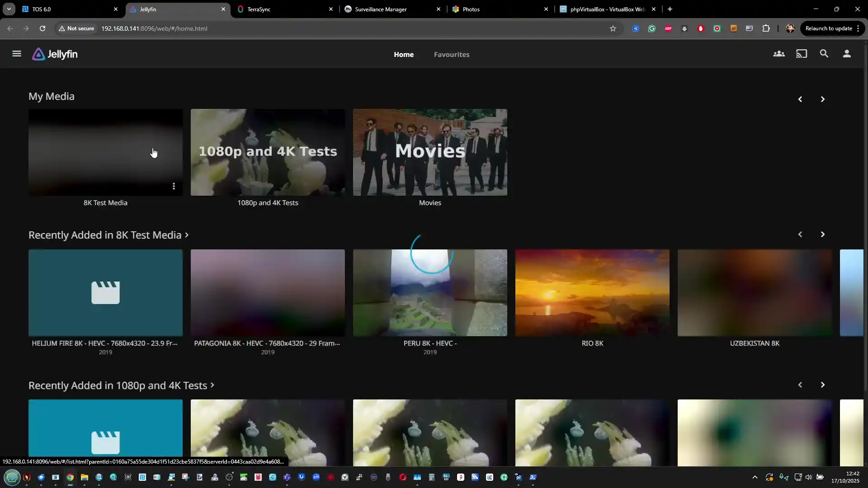Open the Jellyfin hamburger menu
This screenshot has width=868, height=488.
point(17,54)
